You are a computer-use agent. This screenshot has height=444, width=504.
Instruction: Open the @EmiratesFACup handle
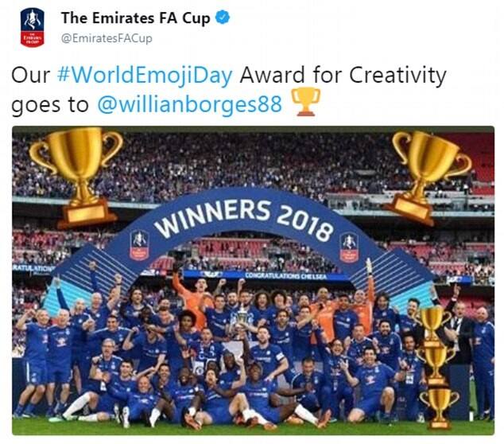(107, 38)
